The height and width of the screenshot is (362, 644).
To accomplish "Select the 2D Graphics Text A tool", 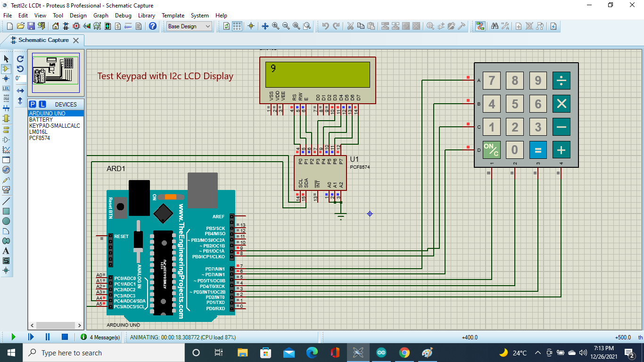I will coord(6,251).
